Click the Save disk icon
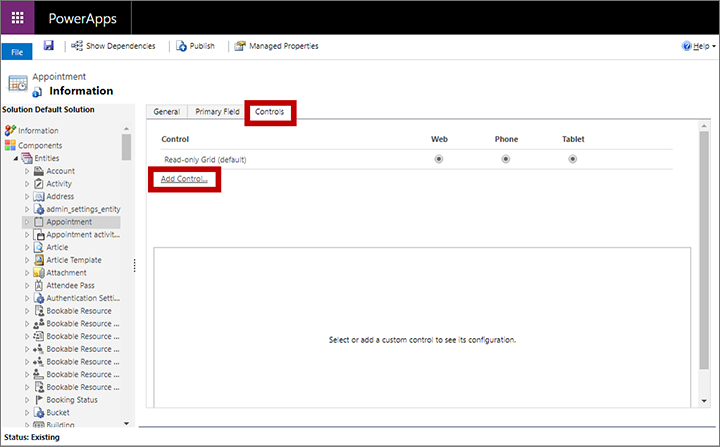 pyautogui.click(x=48, y=46)
